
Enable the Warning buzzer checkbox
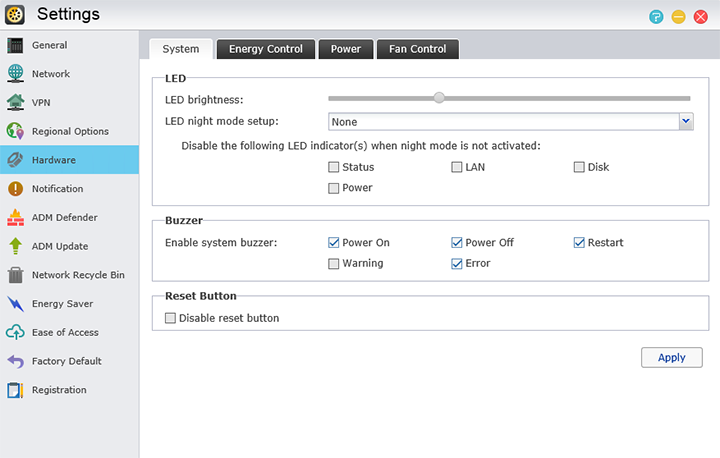[334, 264]
